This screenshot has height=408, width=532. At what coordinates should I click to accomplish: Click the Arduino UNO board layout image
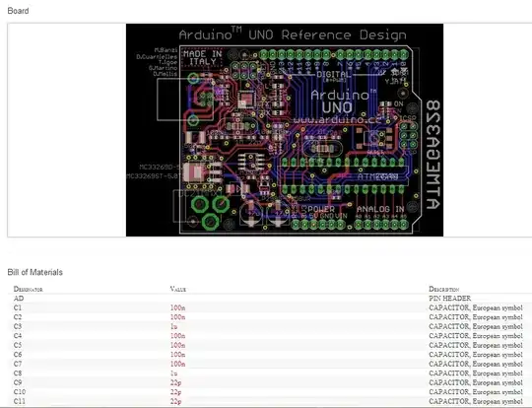pyautogui.click(x=285, y=130)
